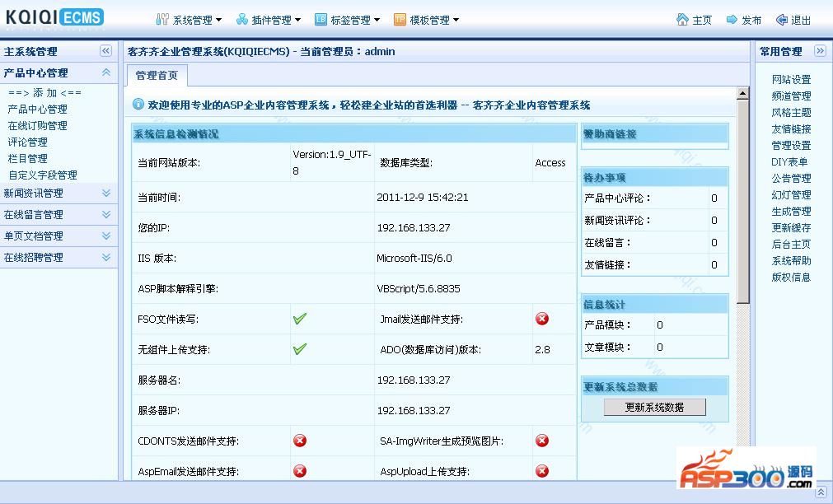This screenshot has width=833, height=504.
Task: Collapse left sidebar with double-arrow icon
Action: 105,51
